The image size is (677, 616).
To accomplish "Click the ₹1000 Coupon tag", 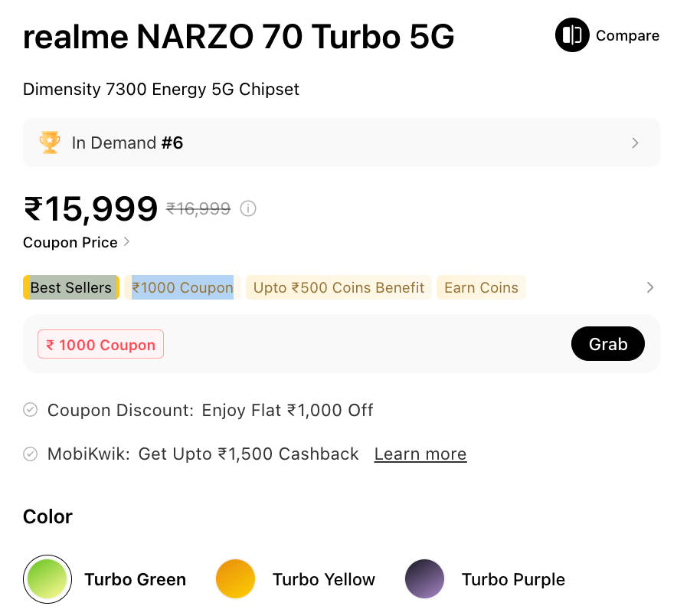I will [182, 288].
